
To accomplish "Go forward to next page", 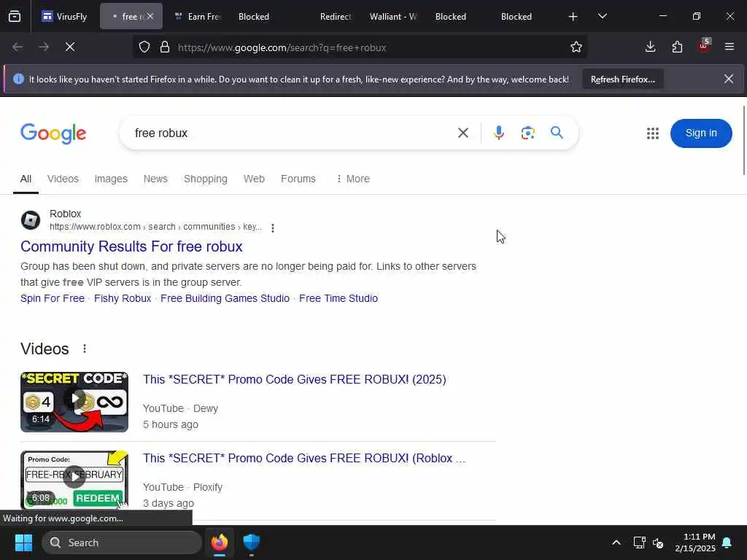I will click(x=44, y=47).
